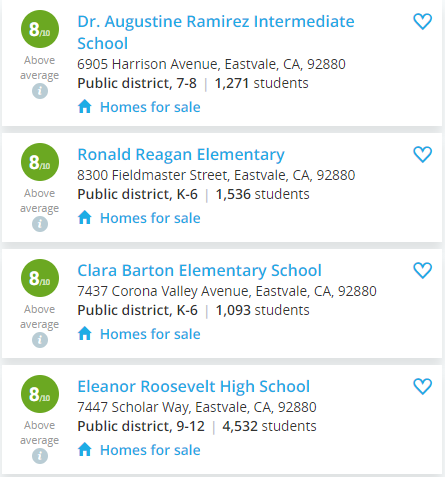Viewport: 445px width, 477px height.
Task: Click house icon under Scholar Way listing
Action: click(85, 450)
